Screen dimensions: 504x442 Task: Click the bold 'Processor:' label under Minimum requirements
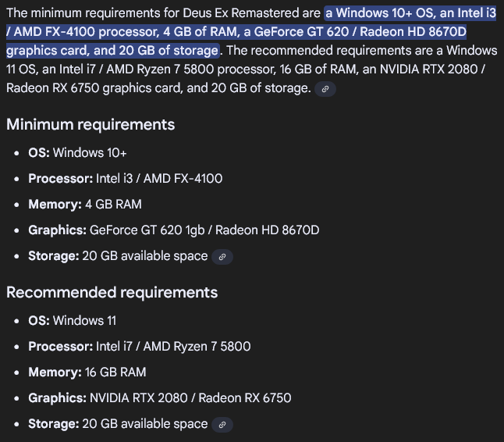pyautogui.click(x=60, y=178)
